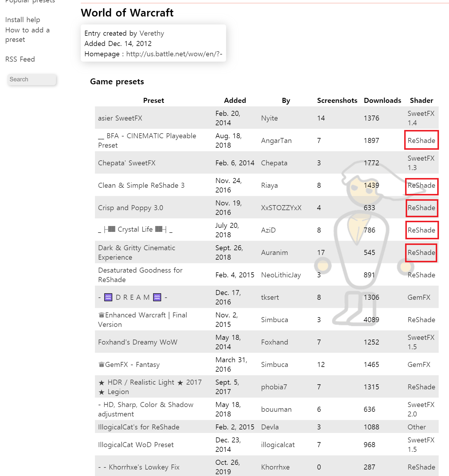
Task: Click the Game presets section heading
Action: tap(117, 82)
